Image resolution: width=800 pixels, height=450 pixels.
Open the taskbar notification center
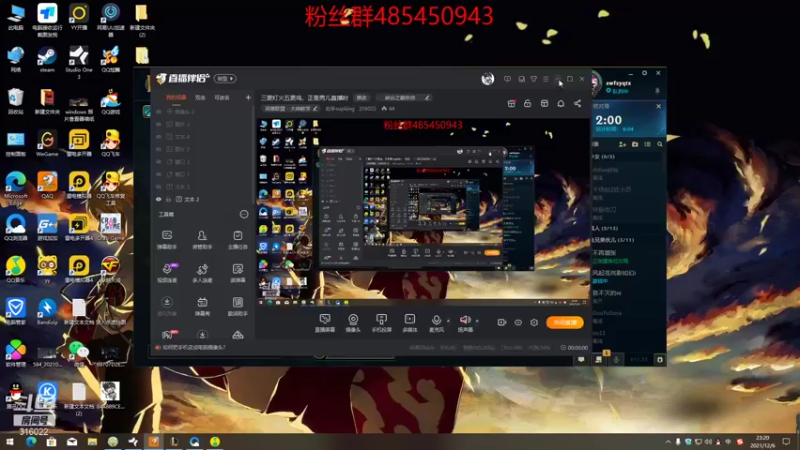786,441
